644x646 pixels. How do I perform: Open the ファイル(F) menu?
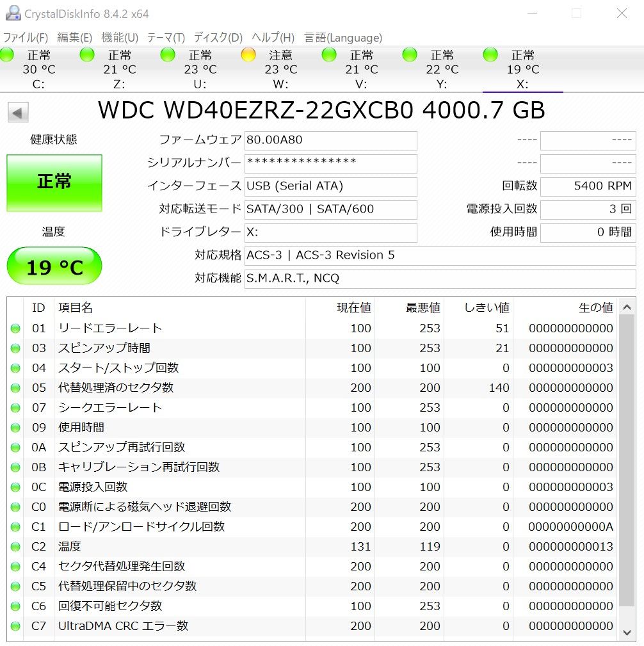[x=25, y=38]
